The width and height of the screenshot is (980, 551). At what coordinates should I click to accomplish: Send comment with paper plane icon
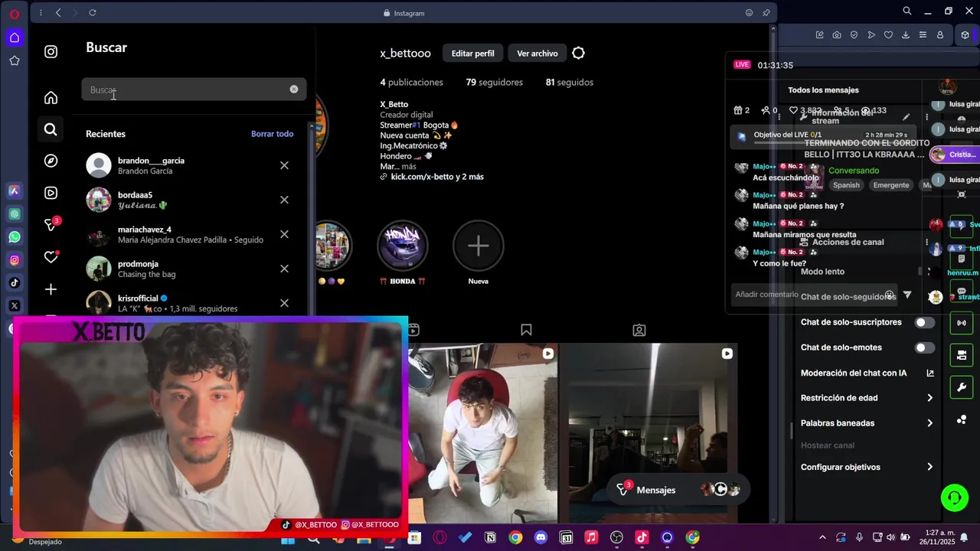(x=907, y=295)
